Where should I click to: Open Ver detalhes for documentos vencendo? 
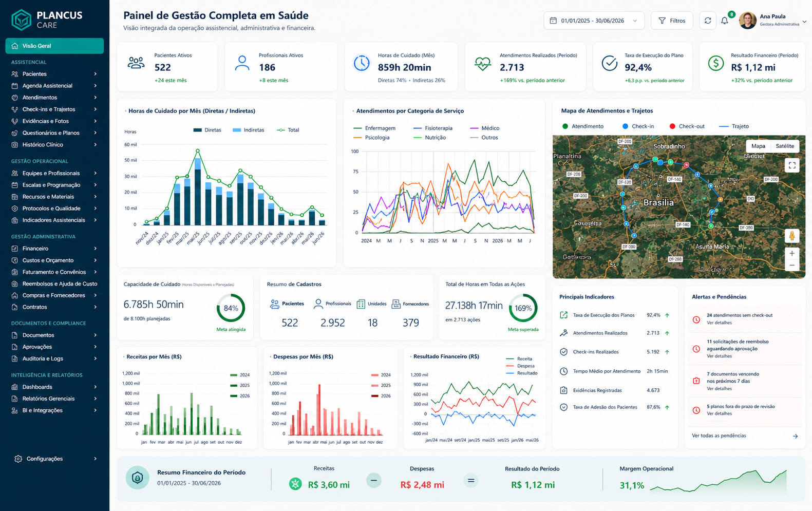(x=719, y=389)
